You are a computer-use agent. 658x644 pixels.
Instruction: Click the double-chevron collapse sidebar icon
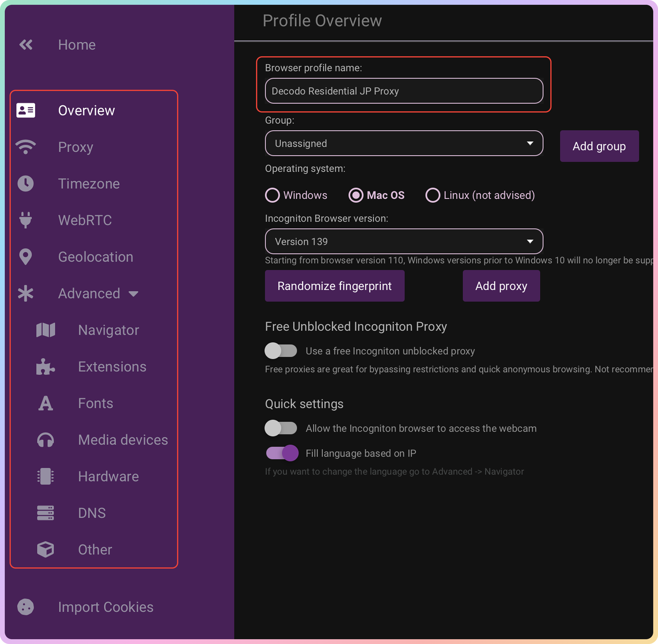coord(26,45)
